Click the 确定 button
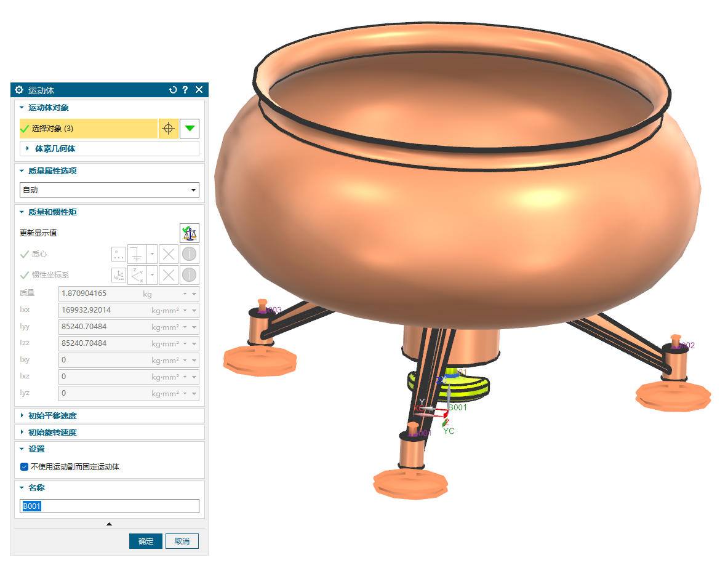Viewport: 728px width, 571px height. pyautogui.click(x=146, y=541)
